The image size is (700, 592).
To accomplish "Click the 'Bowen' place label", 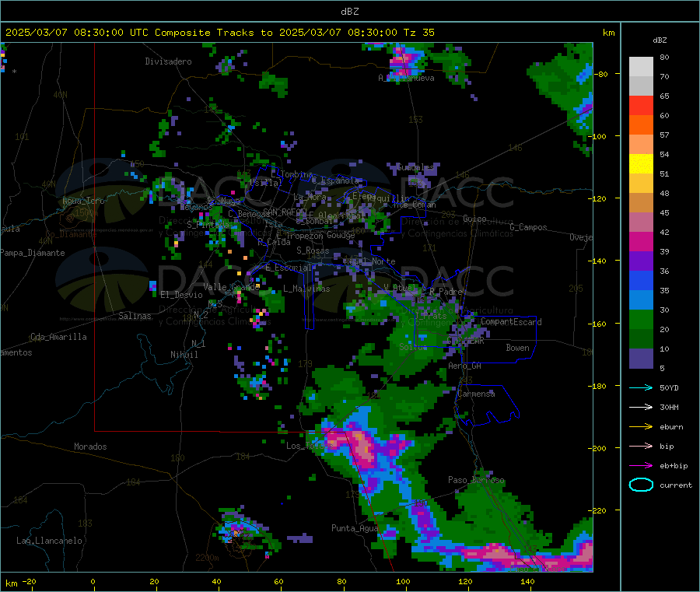I will [x=517, y=349].
